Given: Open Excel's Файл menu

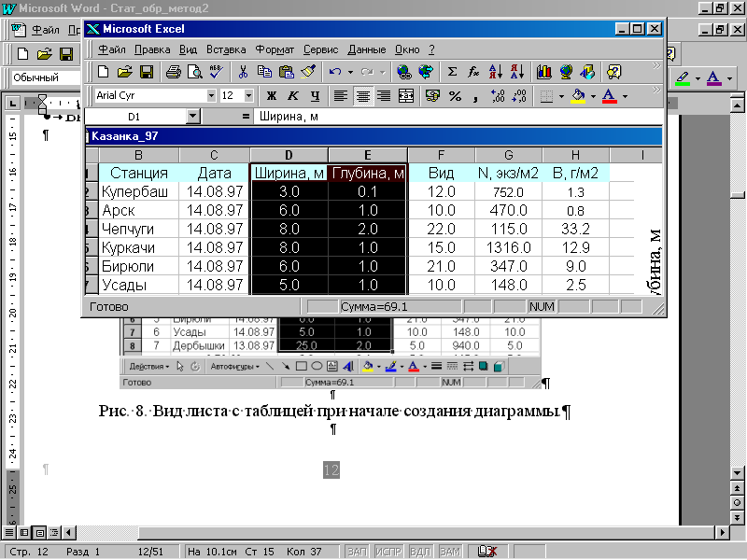Looking at the screenshot, I should click(x=111, y=49).
